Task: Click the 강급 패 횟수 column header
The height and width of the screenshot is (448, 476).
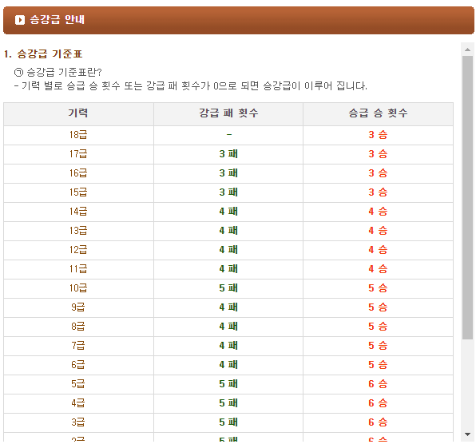Action: pyautogui.click(x=228, y=114)
